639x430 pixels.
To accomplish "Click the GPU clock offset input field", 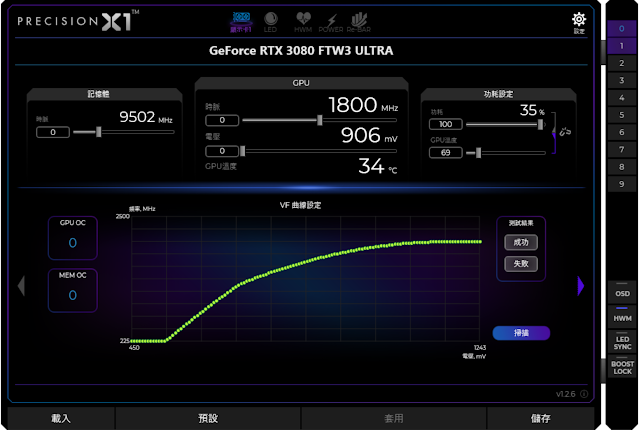I will point(222,120).
